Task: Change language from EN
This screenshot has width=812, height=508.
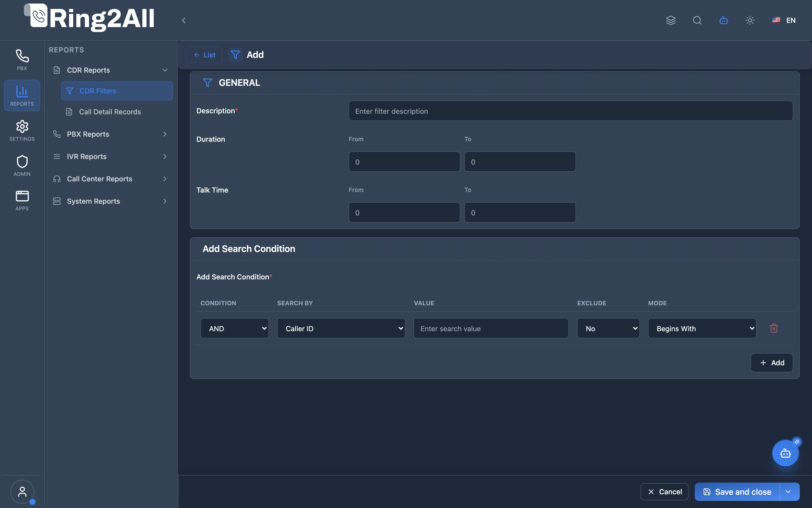Action: coord(784,20)
